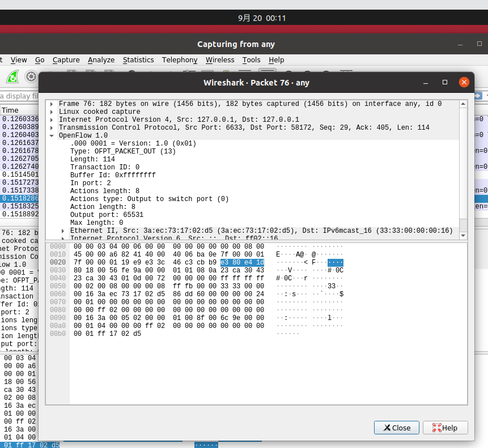Click the highlighted ASCII dots in hex pane
This screenshot has height=448, width=488.
pos(335,262)
